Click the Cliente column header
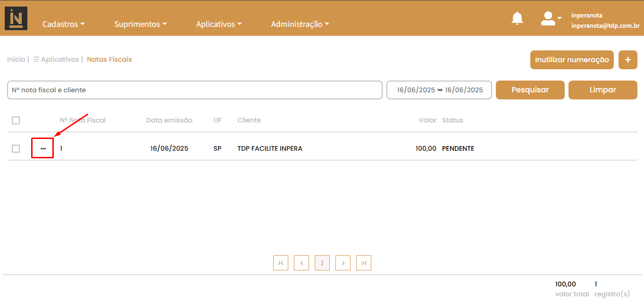 point(249,120)
